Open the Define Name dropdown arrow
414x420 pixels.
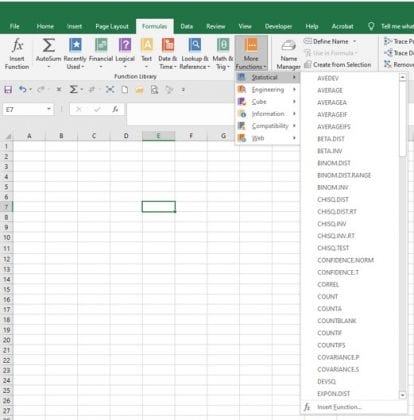coord(355,41)
